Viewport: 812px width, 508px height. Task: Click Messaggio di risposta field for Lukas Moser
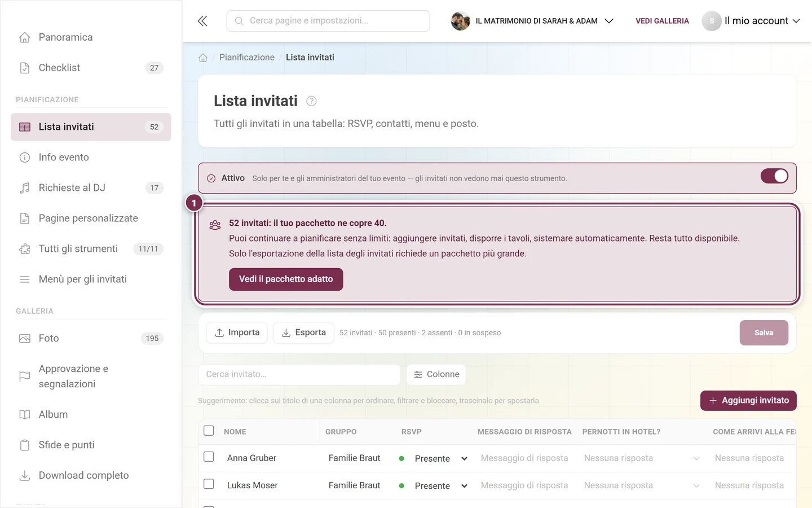(x=524, y=485)
